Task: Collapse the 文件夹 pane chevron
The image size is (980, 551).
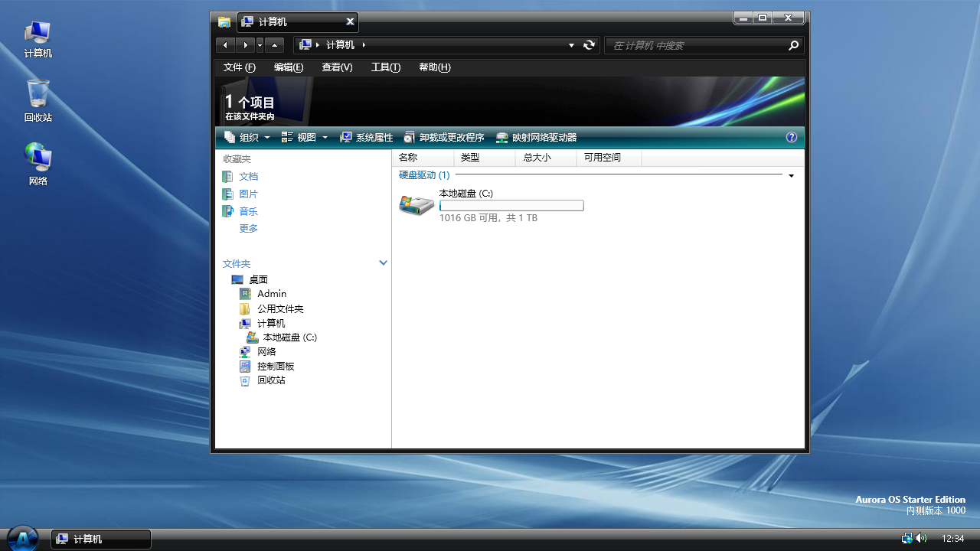Action: [x=383, y=262]
